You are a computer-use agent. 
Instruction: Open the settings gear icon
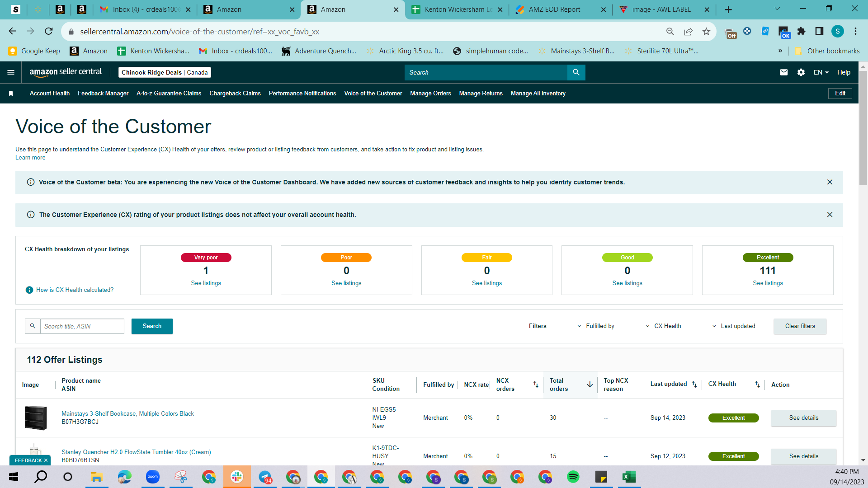point(801,72)
